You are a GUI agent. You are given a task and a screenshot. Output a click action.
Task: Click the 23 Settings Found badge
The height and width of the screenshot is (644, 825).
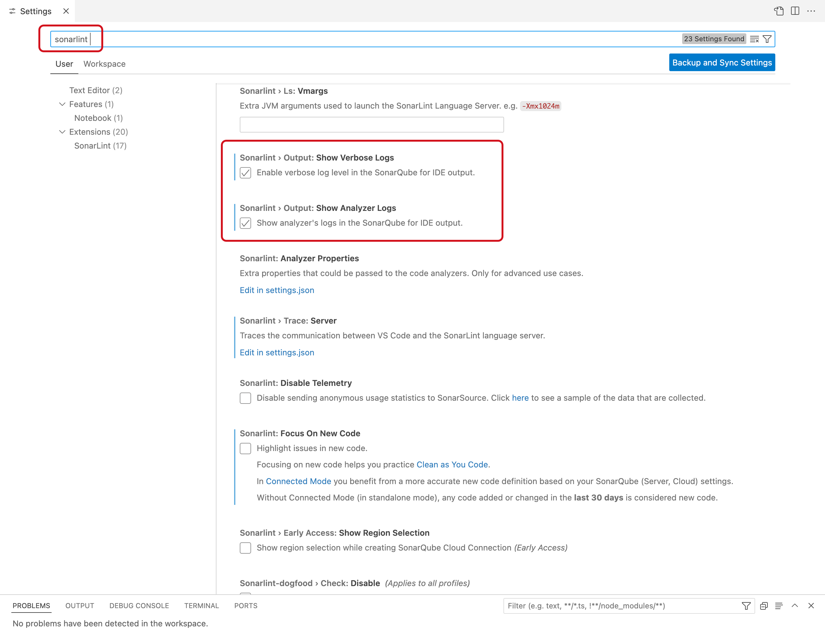coord(714,39)
